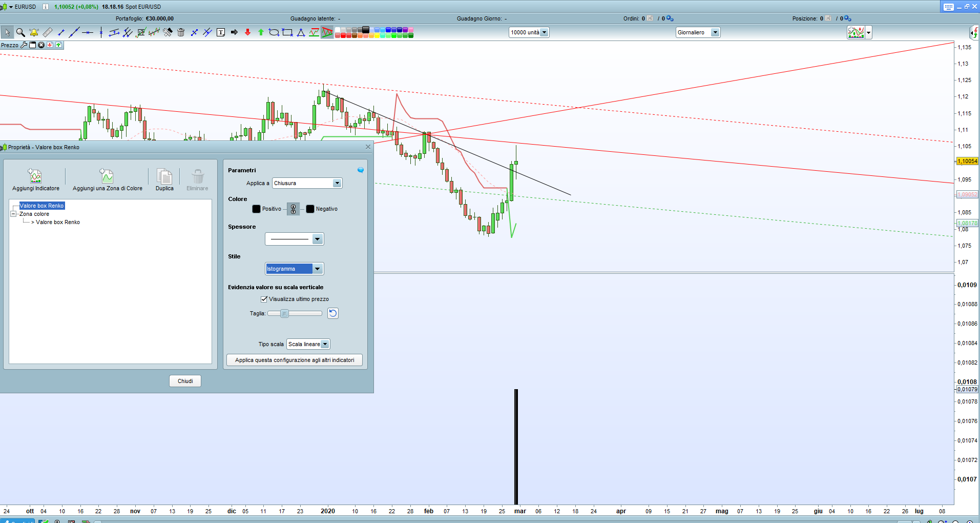
Task: Open the Giornaliero timeframe dropdown
Action: [698, 32]
